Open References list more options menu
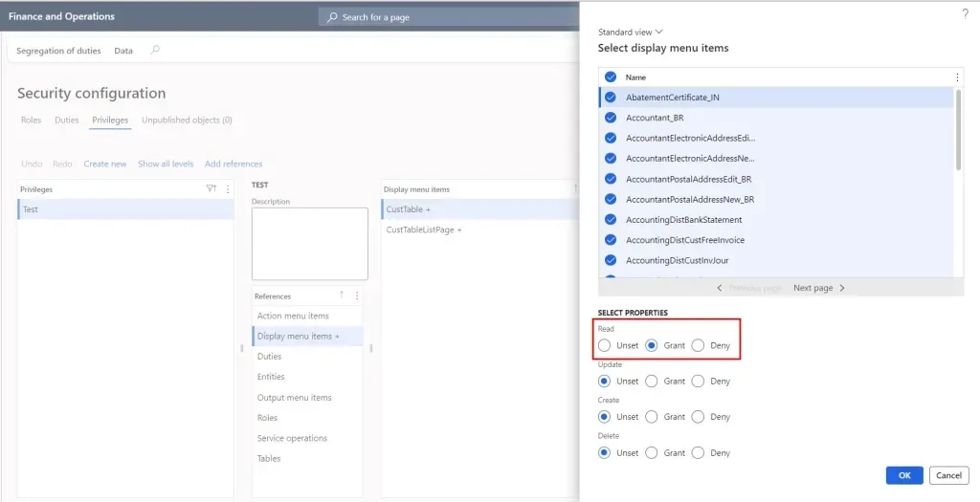 (x=357, y=296)
